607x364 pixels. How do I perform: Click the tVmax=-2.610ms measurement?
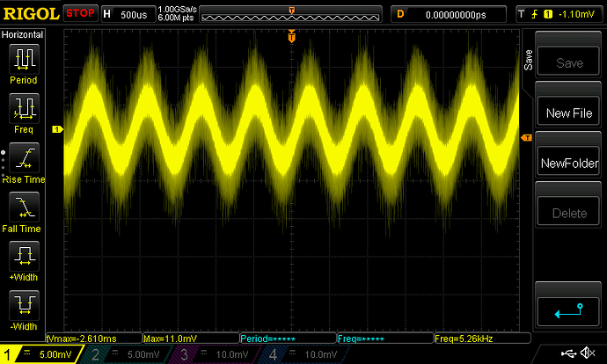click(x=94, y=339)
